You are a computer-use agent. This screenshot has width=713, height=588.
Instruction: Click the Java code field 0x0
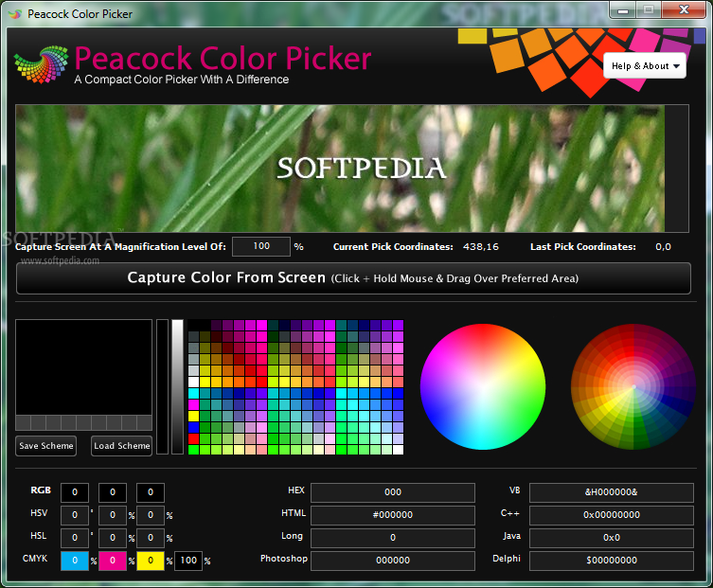[x=612, y=538]
